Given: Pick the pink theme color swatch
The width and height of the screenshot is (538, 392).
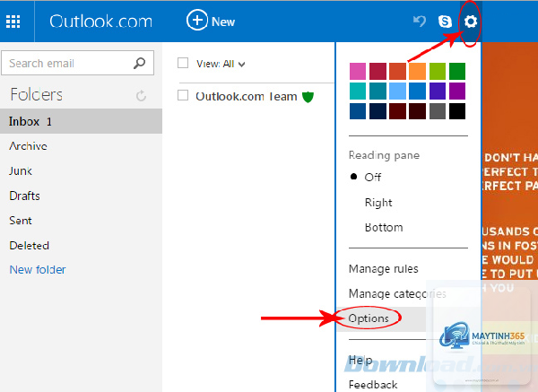Looking at the screenshot, I should click(358, 71).
